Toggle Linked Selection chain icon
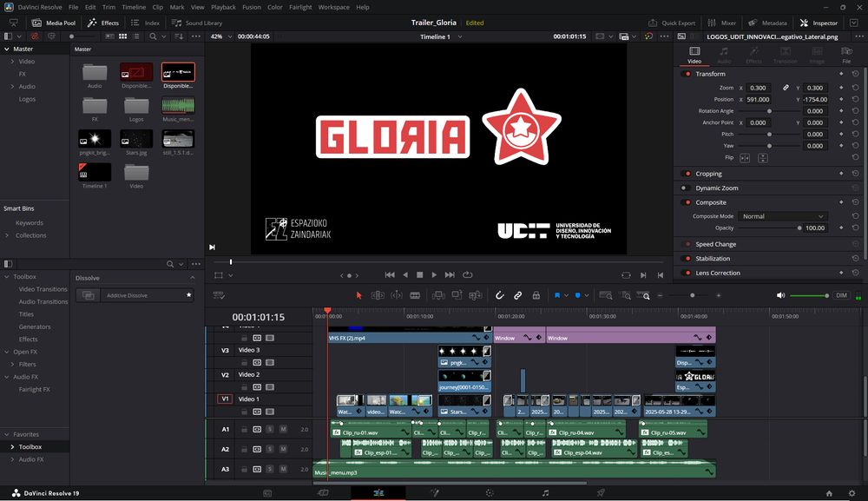868x501 pixels. point(517,295)
